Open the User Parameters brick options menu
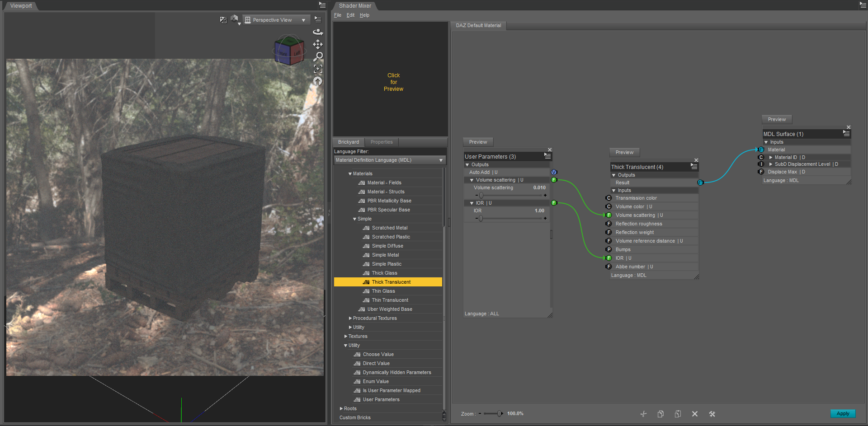The width and height of the screenshot is (868, 426). [x=547, y=156]
